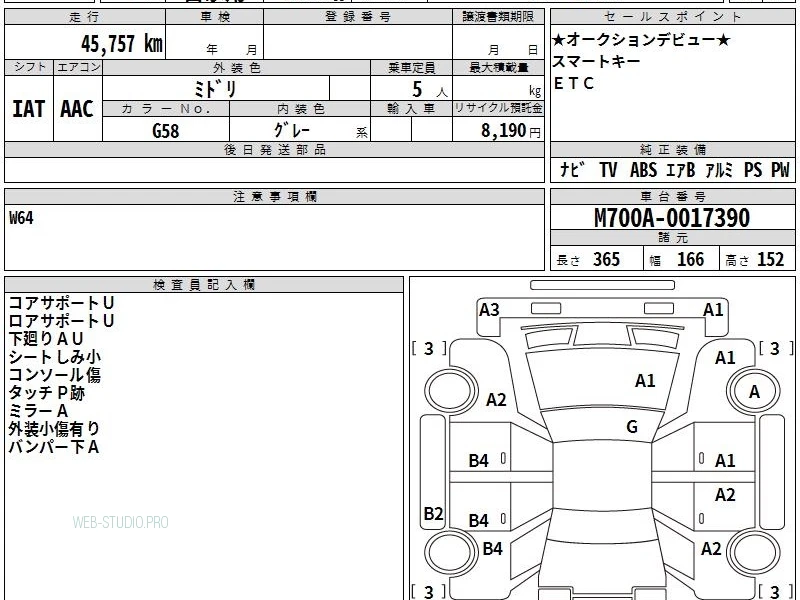Click the 乗車定員 header
This screenshot has height=600, width=800.
click(411, 68)
